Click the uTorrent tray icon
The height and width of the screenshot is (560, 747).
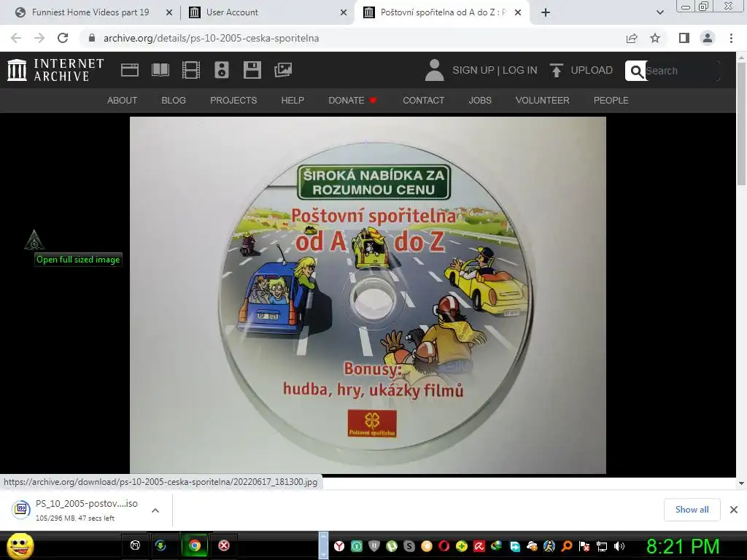pos(391,546)
